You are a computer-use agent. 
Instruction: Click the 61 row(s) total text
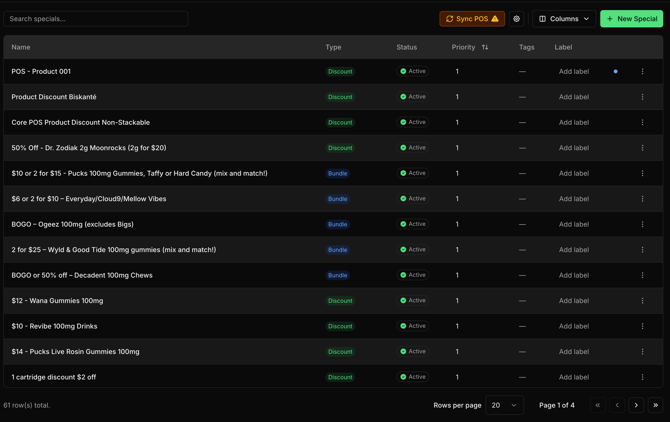pyautogui.click(x=26, y=405)
